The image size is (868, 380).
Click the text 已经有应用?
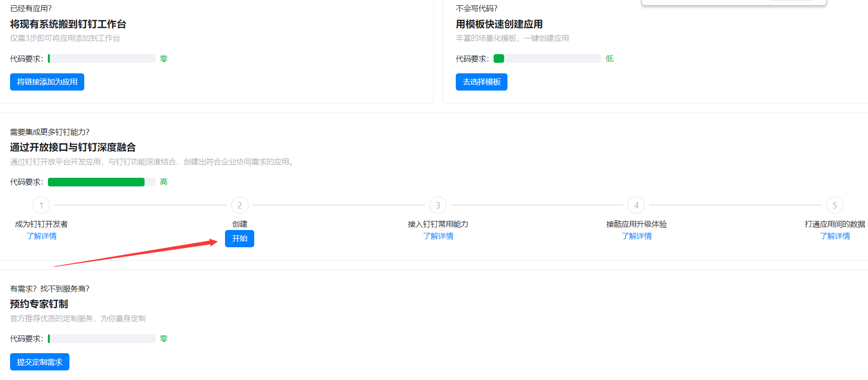31,9
